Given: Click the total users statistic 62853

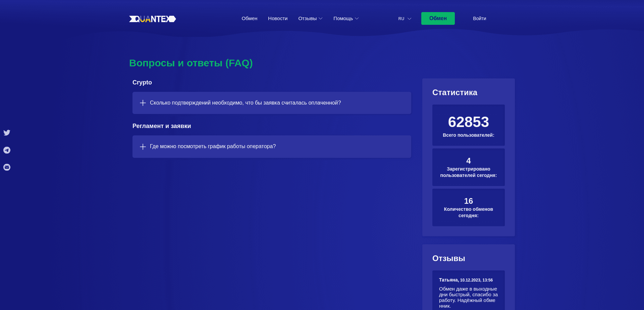Looking at the screenshot, I should [x=469, y=122].
